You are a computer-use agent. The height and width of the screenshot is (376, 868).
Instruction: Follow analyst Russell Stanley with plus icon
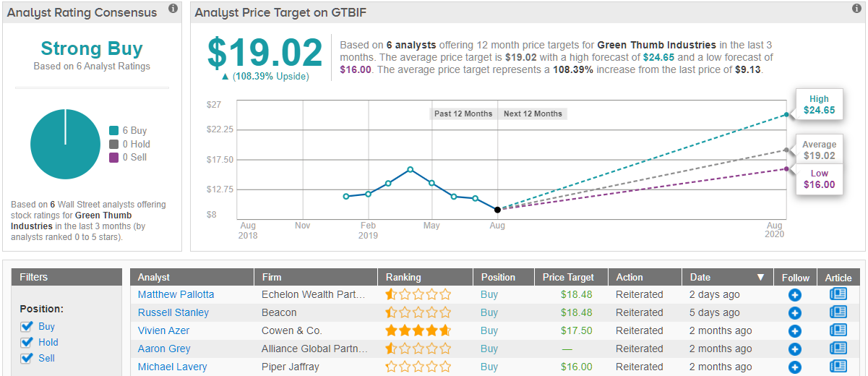pos(794,313)
